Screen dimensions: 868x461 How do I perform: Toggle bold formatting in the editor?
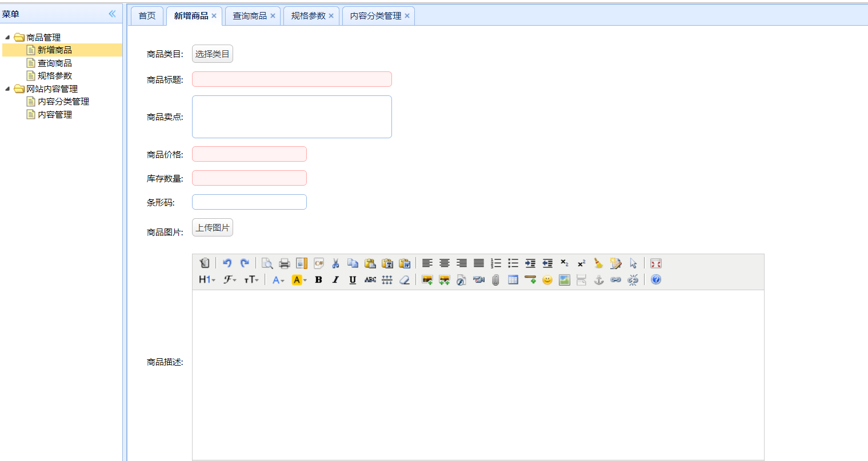point(318,279)
